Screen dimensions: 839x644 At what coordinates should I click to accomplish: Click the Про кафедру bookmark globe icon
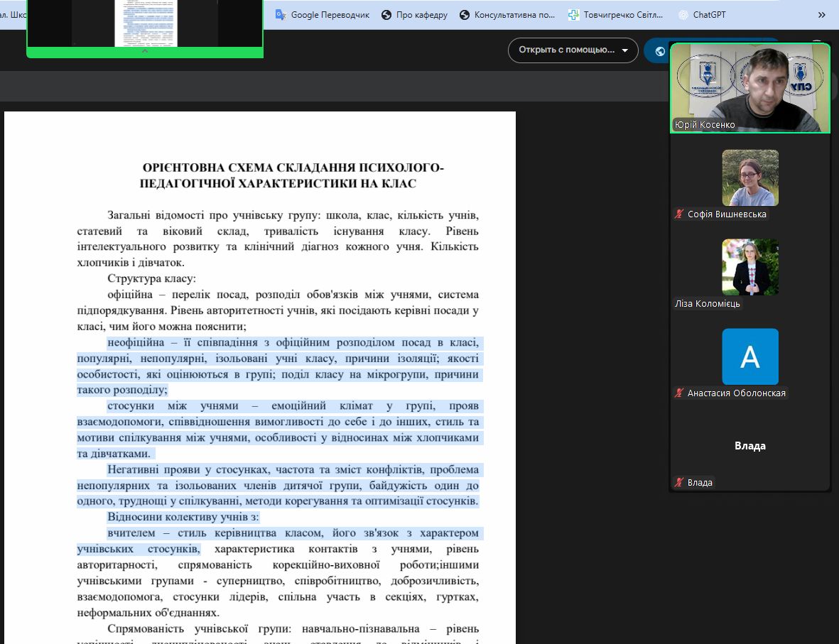point(386,15)
